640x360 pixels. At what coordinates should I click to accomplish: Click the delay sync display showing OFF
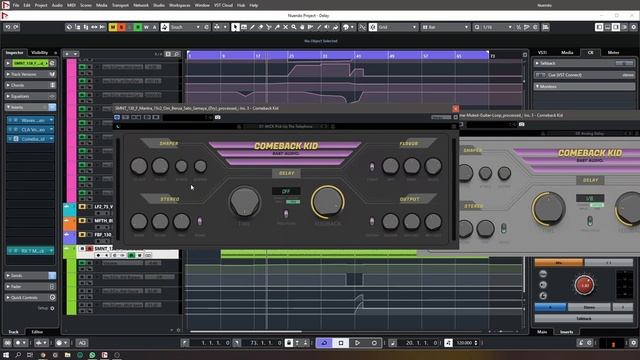point(286,191)
